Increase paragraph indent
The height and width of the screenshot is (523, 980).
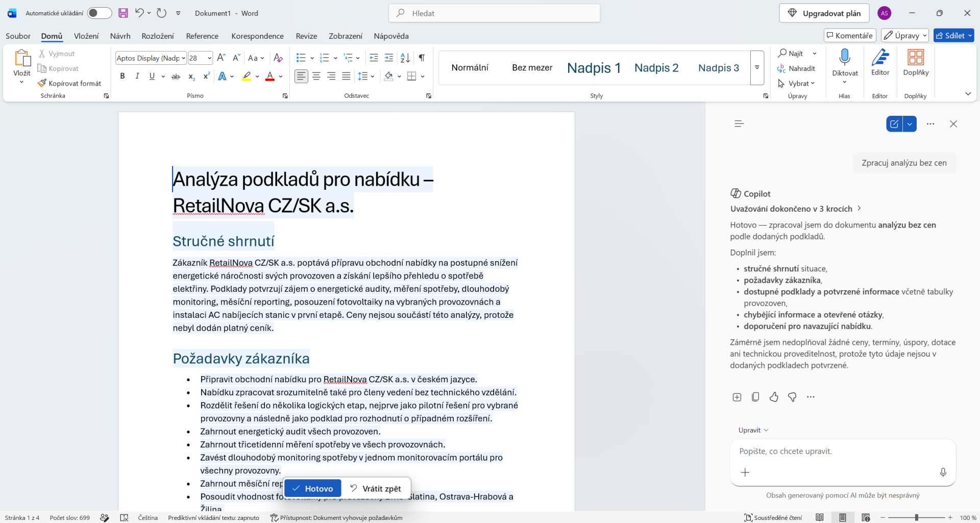[389, 58]
